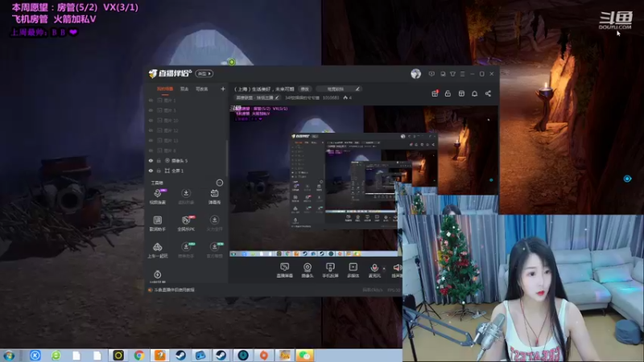Viewport: 644px width, 362px height.
Task: Open the user avatar profile
Action: coord(415,73)
